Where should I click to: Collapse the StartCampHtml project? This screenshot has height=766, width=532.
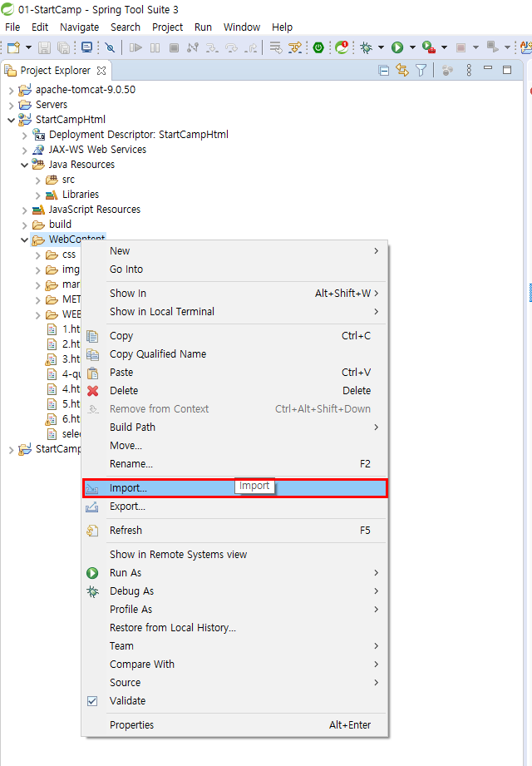tap(11, 120)
